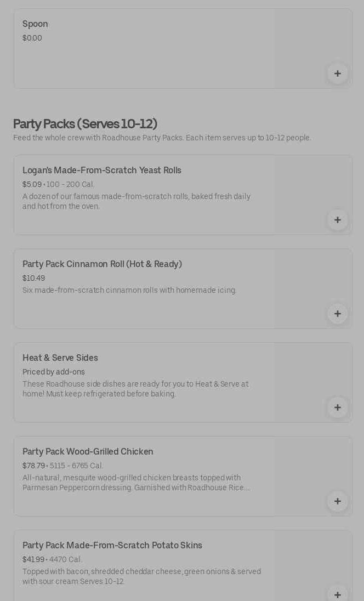364x601 pixels.
Task: Click the 'Priced by add-ons' label
Action: (54, 372)
